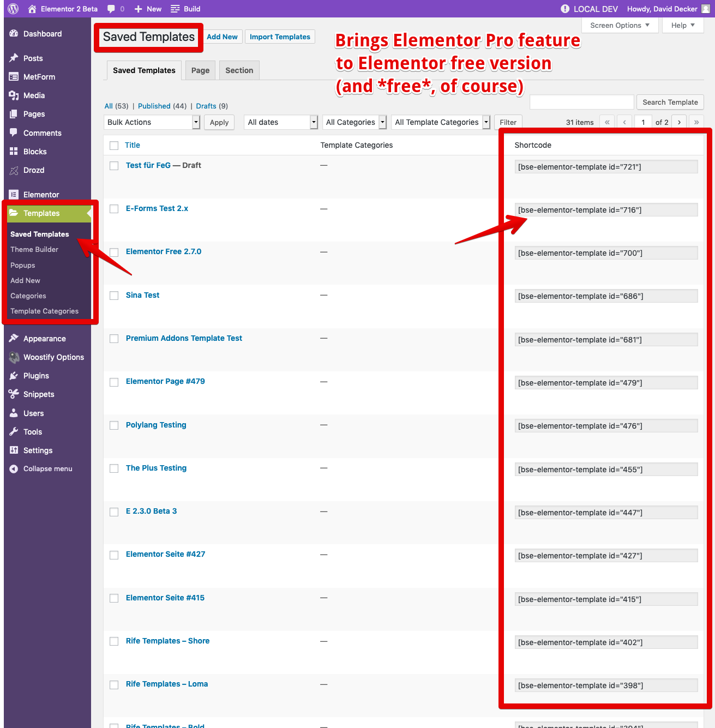
Task: Click the Settings sidebar icon
Action: 14,450
